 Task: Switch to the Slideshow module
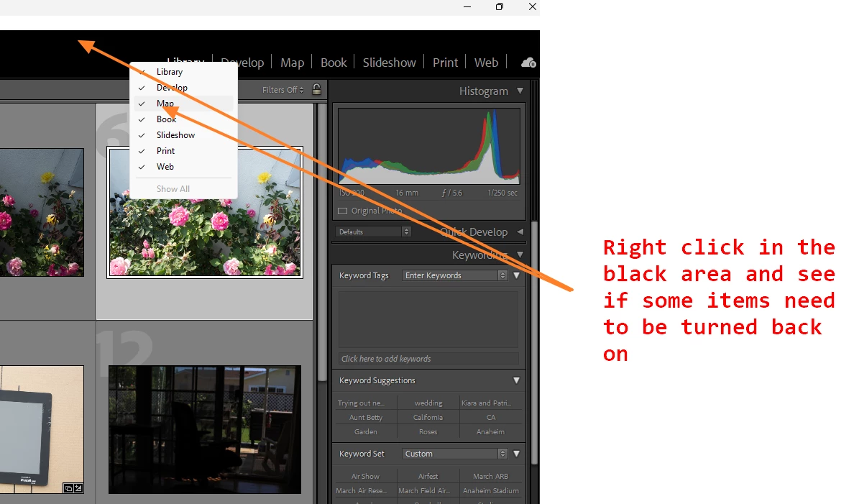coord(389,63)
